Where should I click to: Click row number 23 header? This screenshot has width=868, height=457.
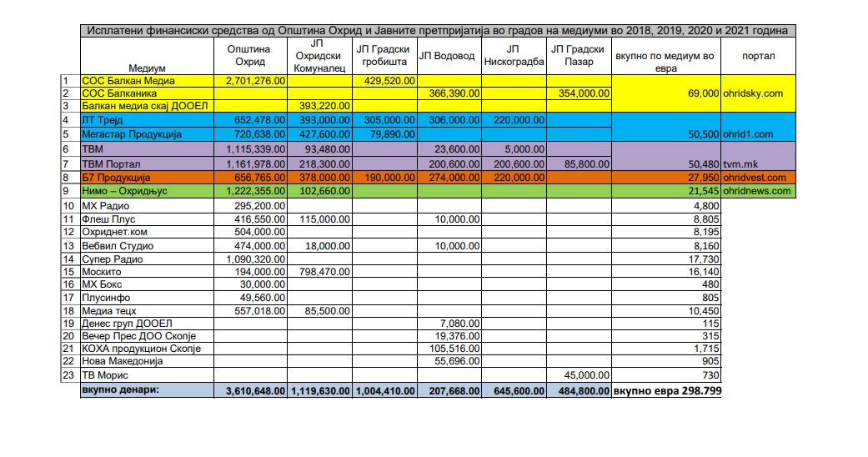70,375
